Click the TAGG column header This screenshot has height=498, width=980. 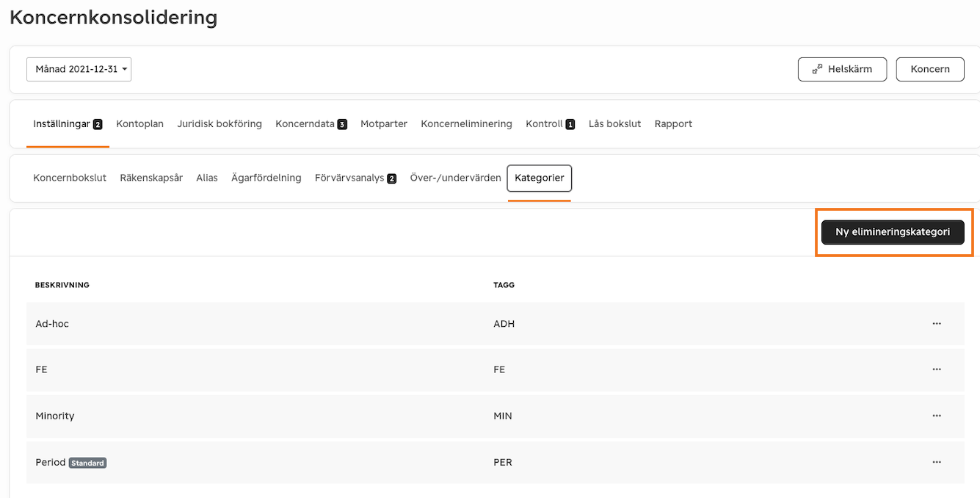[x=504, y=285]
